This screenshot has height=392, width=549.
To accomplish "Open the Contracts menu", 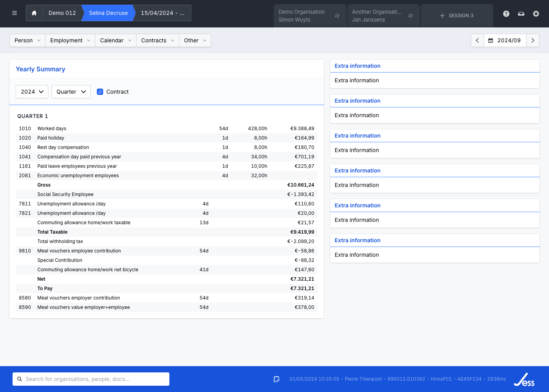I will pyautogui.click(x=158, y=40).
